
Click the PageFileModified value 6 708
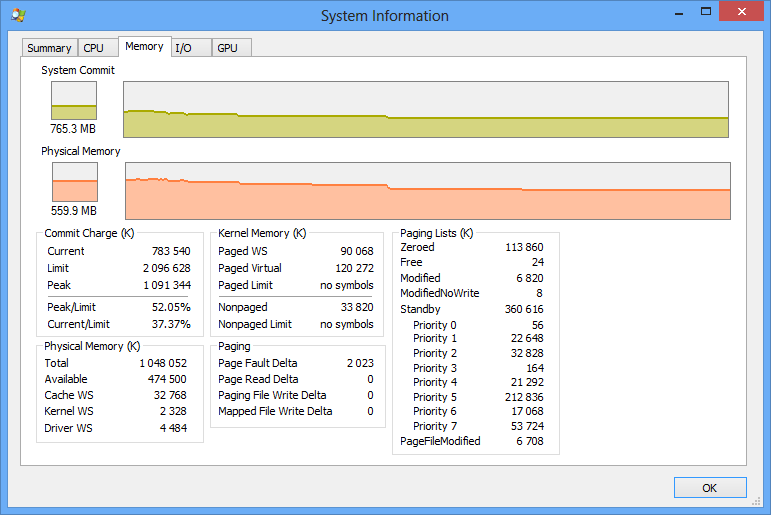point(530,441)
